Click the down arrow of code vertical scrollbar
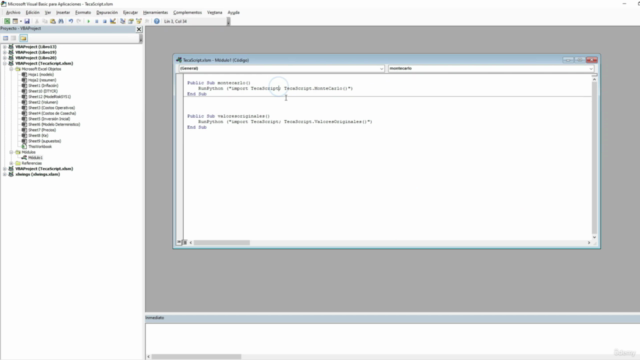Screen dimensions: 640x360 tap(594, 237)
